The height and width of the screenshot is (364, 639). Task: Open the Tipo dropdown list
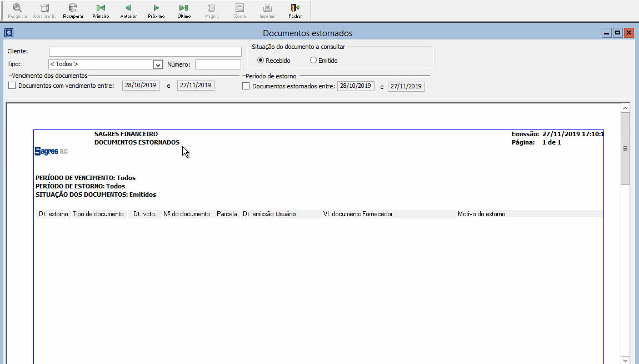157,64
